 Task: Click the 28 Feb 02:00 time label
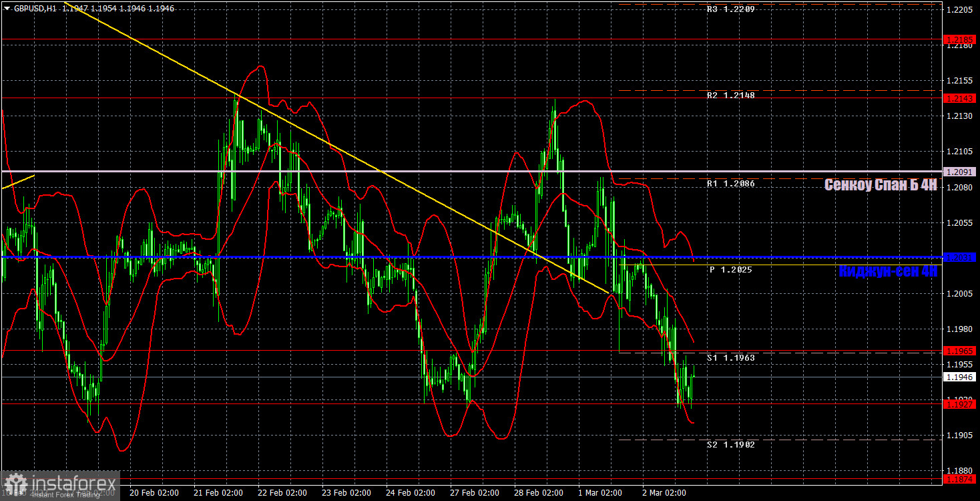click(x=539, y=493)
